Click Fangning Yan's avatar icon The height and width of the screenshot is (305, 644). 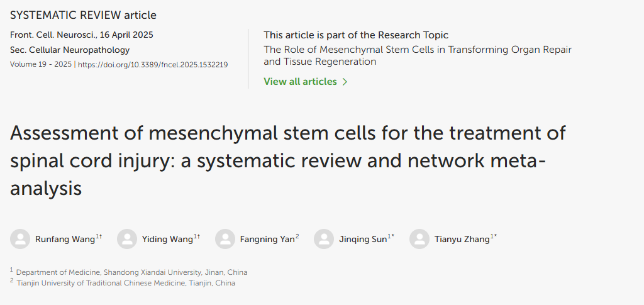coord(225,239)
